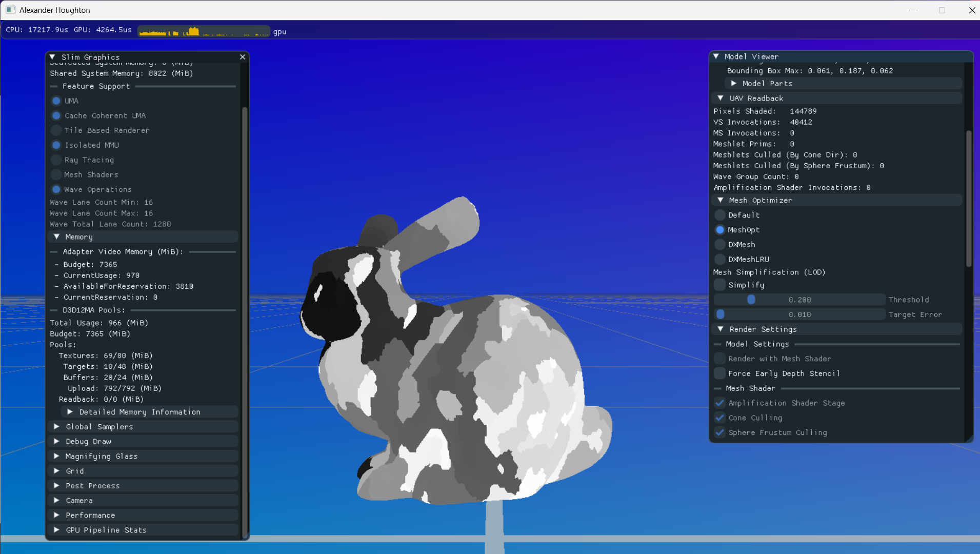Screen dimensions: 980x554
Task: Choose the DXMeshLRU optimizer
Action: 720,260
